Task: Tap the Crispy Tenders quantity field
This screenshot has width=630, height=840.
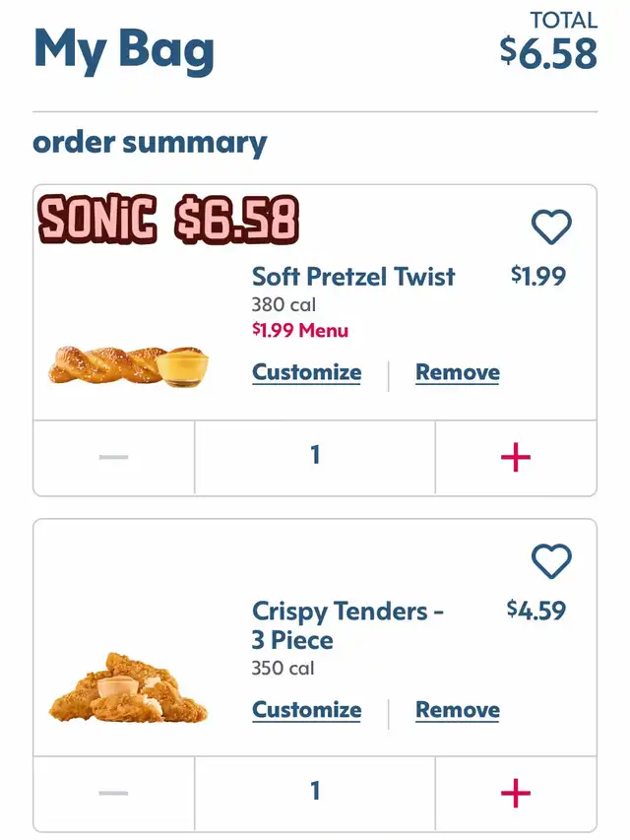Action: pyautogui.click(x=315, y=792)
